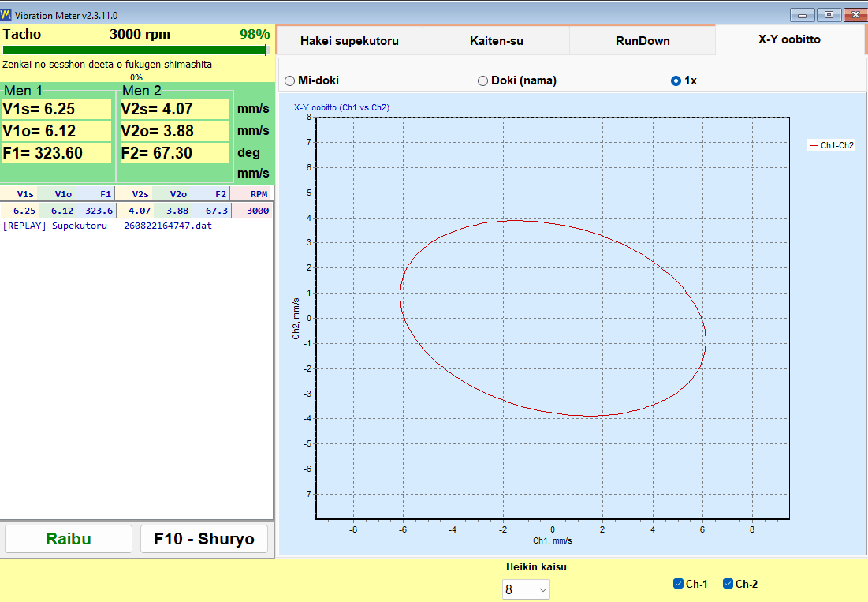Click the Ch1-Ch2 legend entry
Image resolution: width=868 pixels, height=602 pixels.
coord(831,145)
